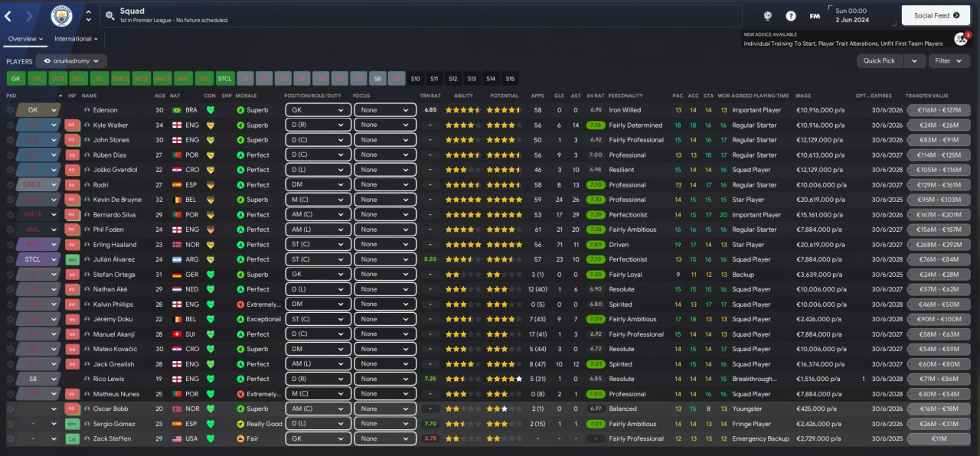This screenshot has width=980, height=456.
Task: Open the FM menu icon
Action: 815,15
